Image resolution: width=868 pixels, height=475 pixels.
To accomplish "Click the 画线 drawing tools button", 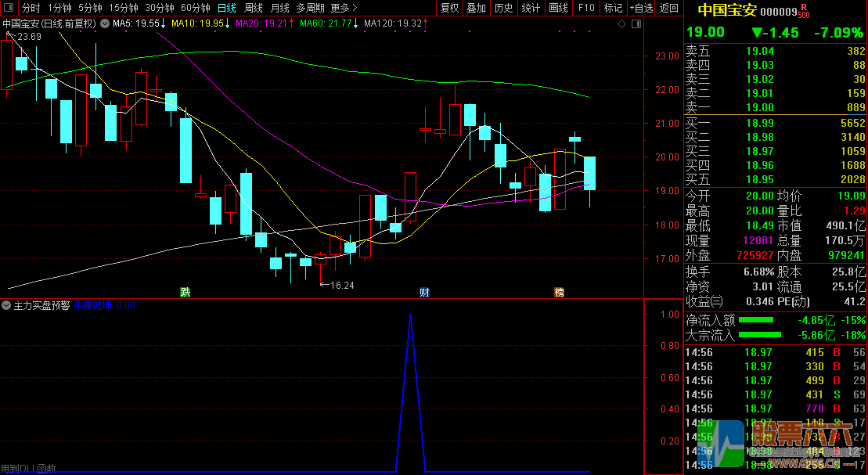I will tap(558, 8).
